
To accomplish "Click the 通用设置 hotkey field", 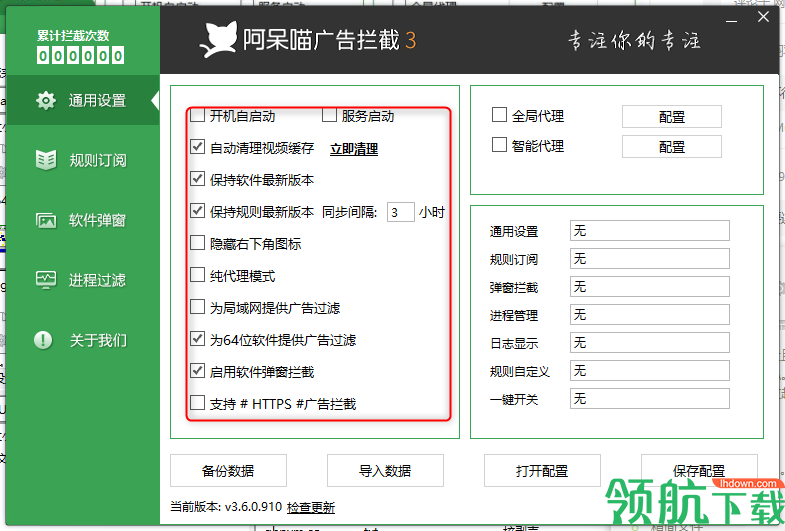I will pyautogui.click(x=650, y=231).
